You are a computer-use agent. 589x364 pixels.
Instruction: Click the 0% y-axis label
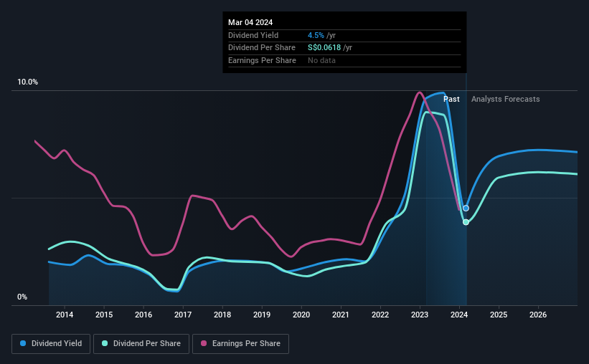pyautogui.click(x=22, y=297)
